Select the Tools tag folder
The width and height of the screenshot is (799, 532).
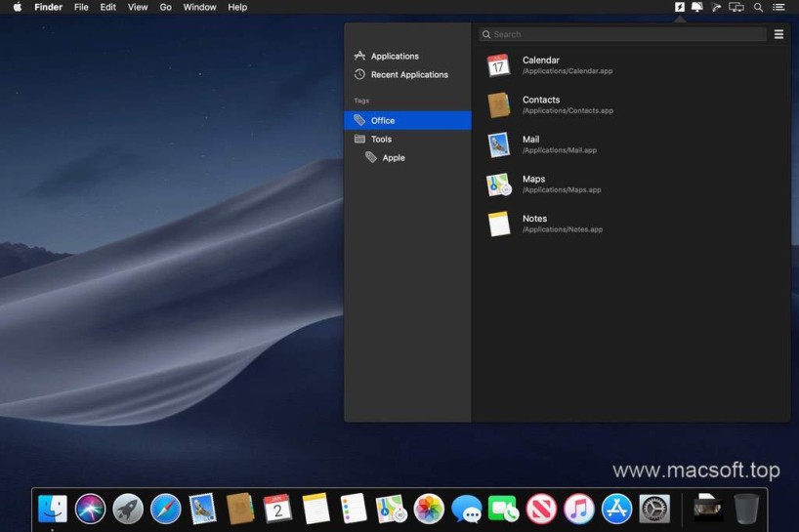(381, 140)
